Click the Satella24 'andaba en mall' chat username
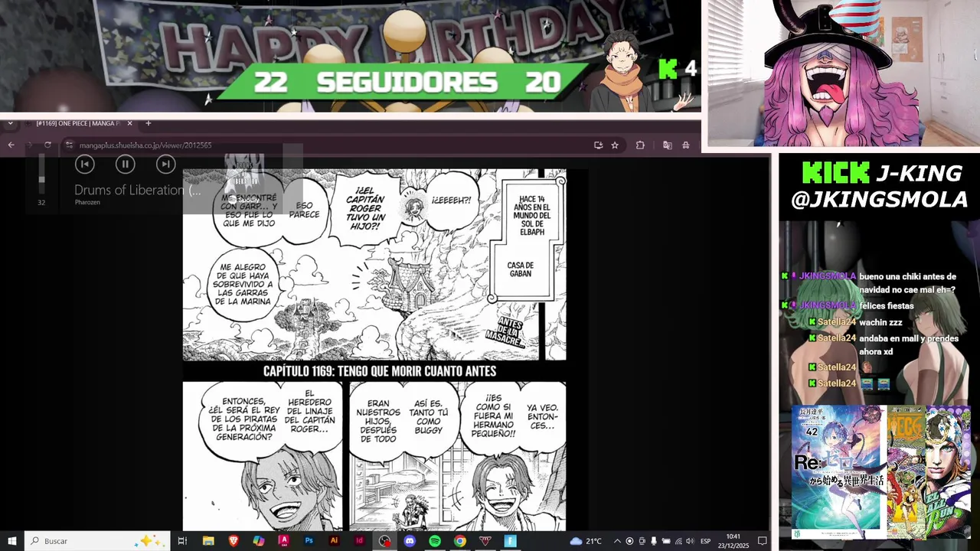The image size is (980, 551). (x=836, y=338)
